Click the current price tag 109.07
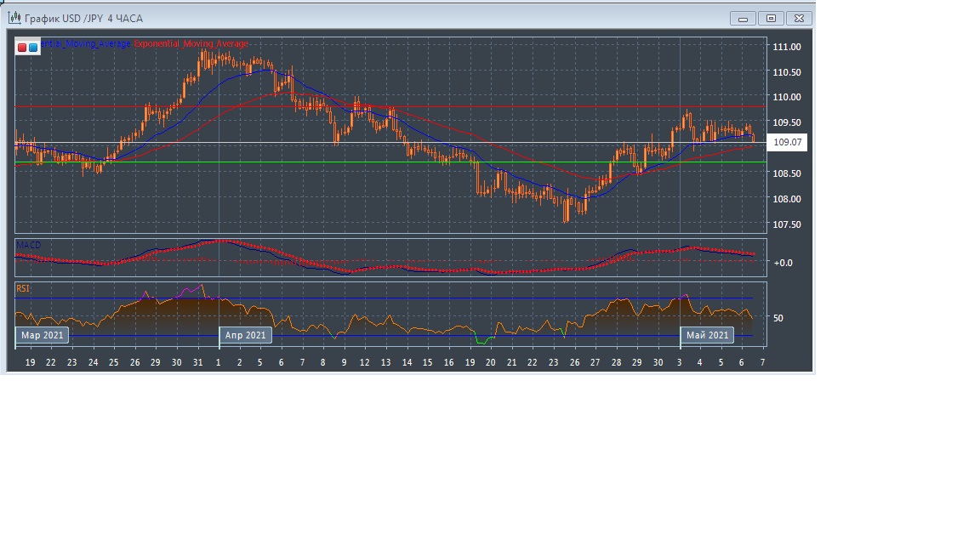This screenshot has width=980, height=551. [x=787, y=143]
